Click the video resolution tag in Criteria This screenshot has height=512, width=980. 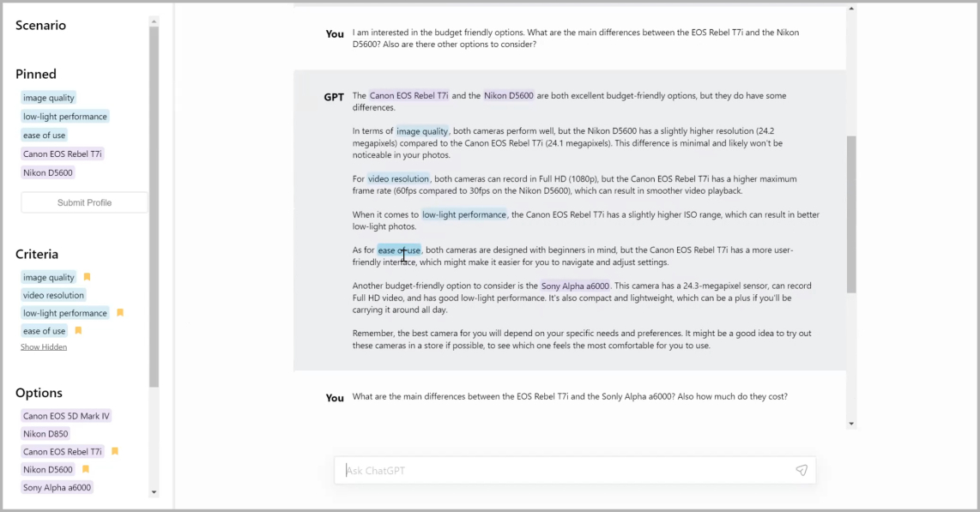point(53,295)
